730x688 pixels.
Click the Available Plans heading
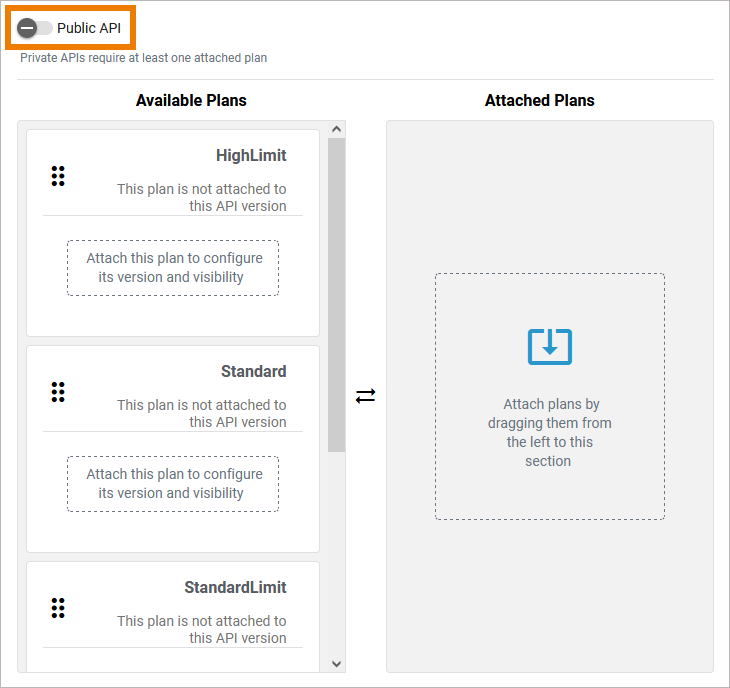click(x=191, y=101)
